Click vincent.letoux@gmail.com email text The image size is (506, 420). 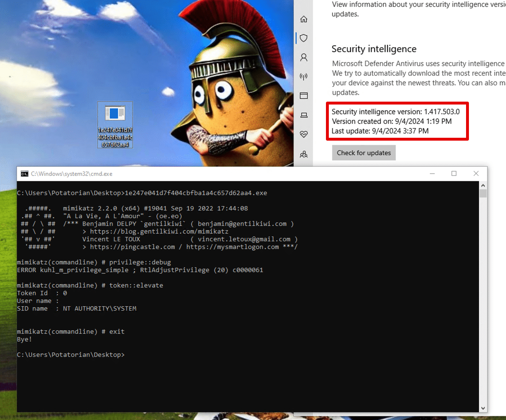tap(244, 239)
